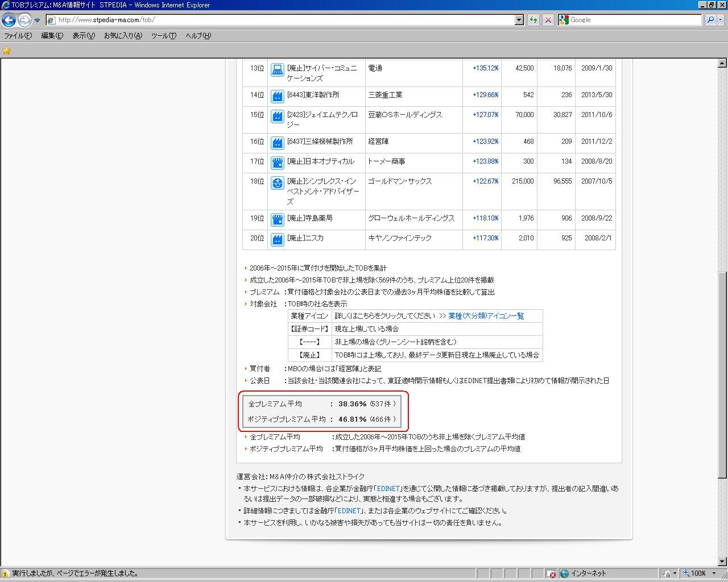Click the page scrollbar up arrow

coord(722,63)
